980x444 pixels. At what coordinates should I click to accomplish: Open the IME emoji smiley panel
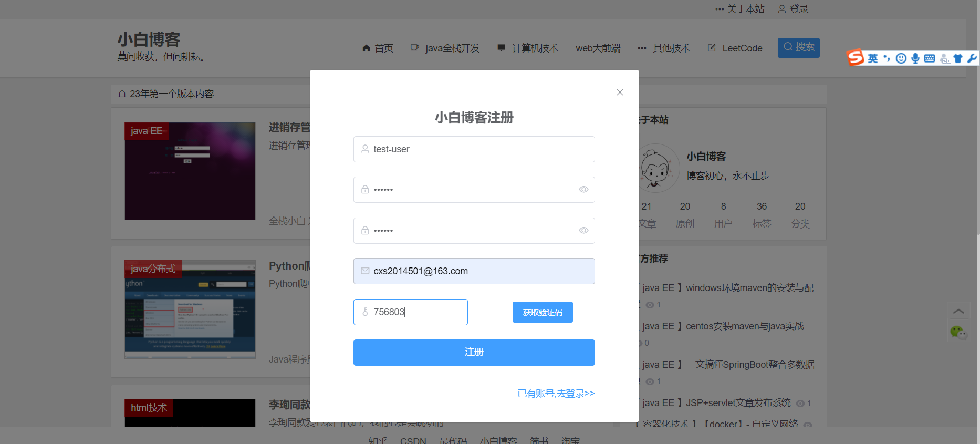[901, 58]
